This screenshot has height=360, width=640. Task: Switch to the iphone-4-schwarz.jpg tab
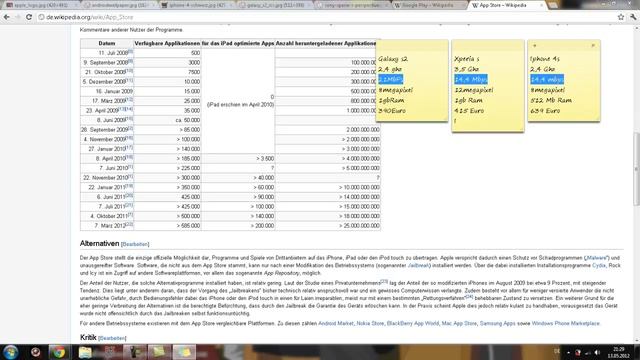coord(197,5)
